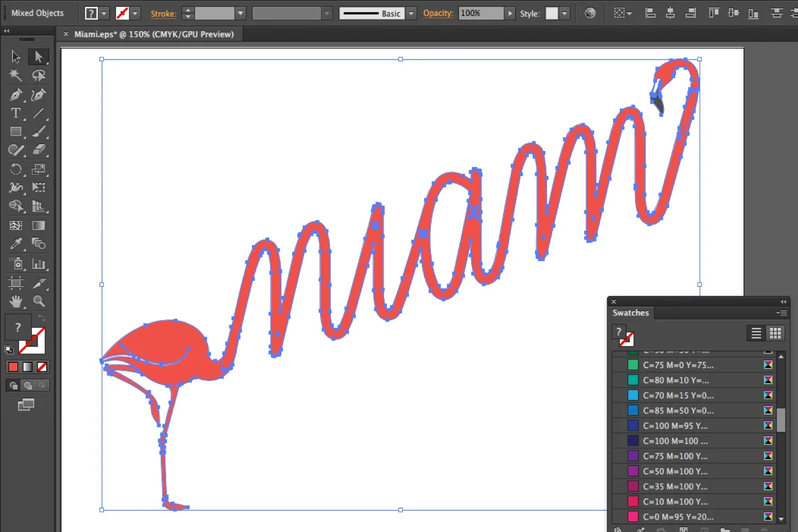Pick the Perspective Grid tool
This screenshot has width=798, height=532.
[38, 206]
